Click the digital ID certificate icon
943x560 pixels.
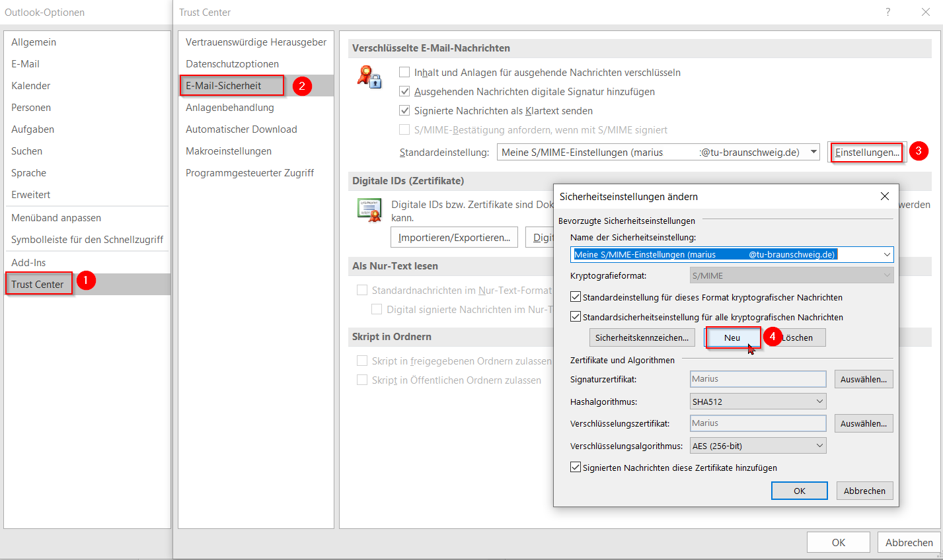(x=369, y=209)
